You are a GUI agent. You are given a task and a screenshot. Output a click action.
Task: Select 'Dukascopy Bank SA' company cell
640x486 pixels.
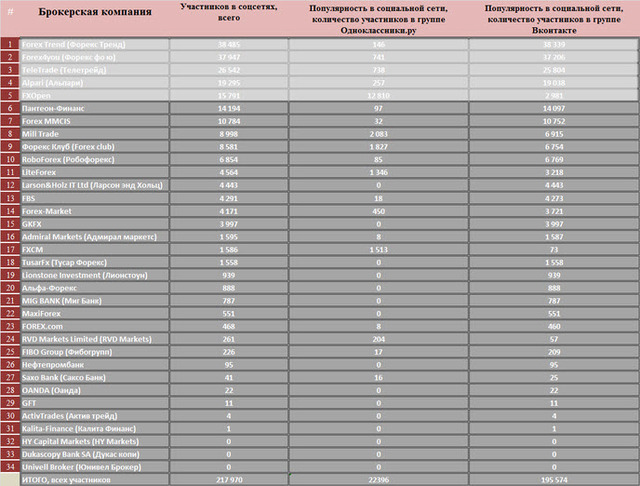click(95, 454)
